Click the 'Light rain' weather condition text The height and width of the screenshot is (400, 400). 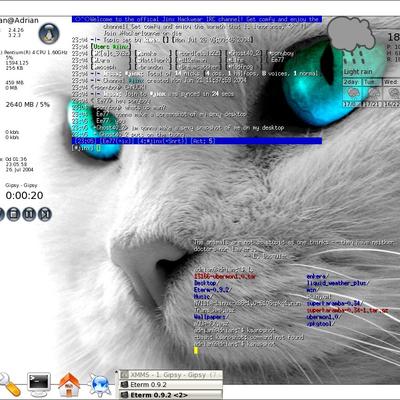click(358, 72)
